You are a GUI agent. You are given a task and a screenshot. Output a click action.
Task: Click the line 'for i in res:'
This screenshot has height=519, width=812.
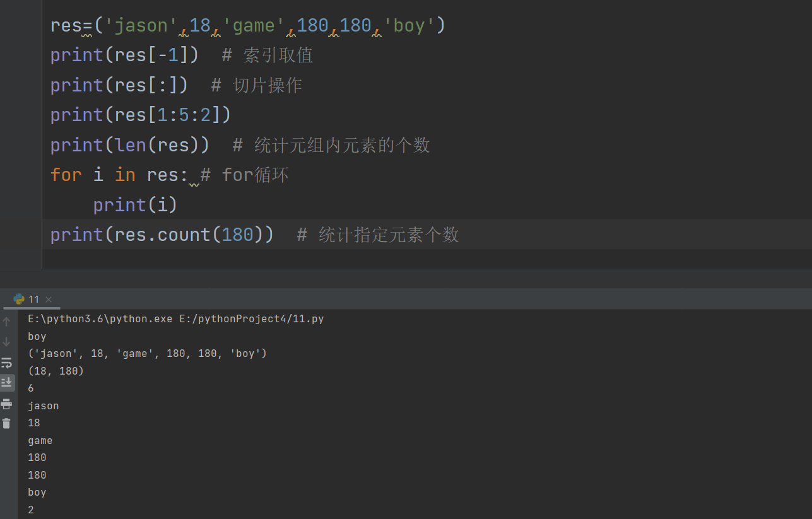119,175
